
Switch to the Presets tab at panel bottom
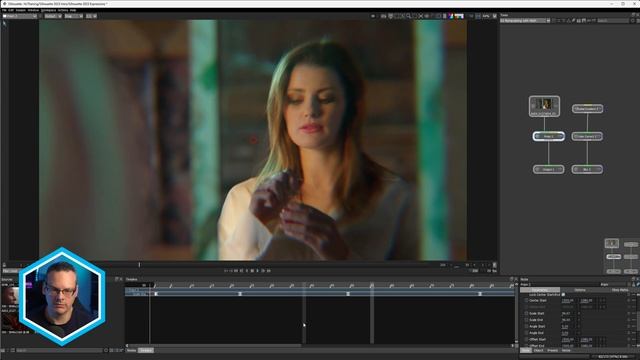(552, 350)
